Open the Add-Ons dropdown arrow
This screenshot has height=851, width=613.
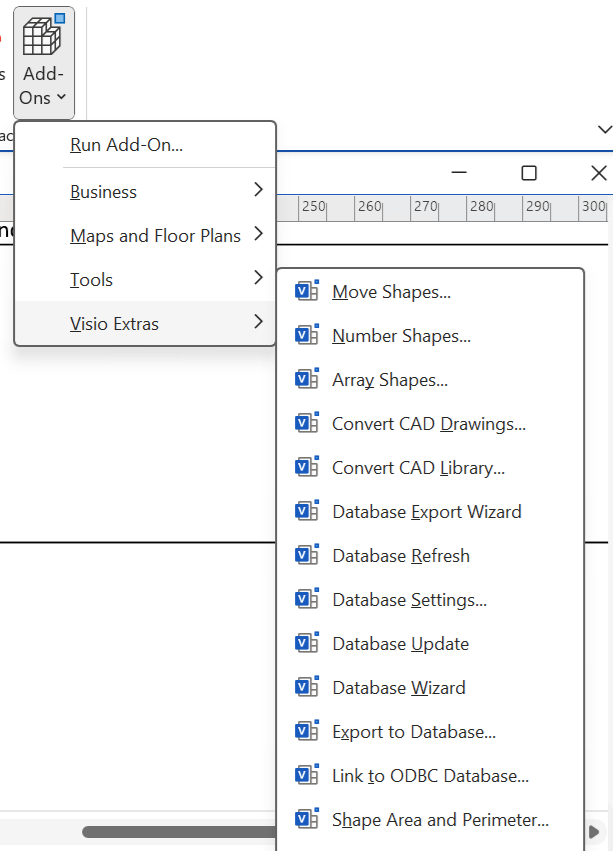(x=61, y=97)
